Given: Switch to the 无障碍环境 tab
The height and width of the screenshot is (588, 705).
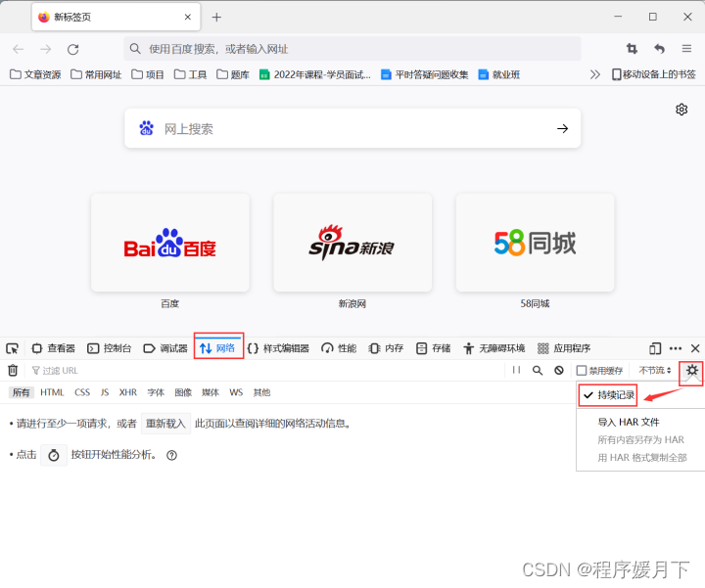Looking at the screenshot, I should (493, 348).
